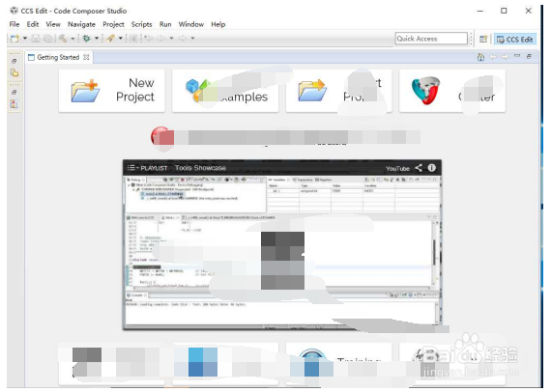Click the Debug bug icon
This screenshot has width=551, height=392.
click(x=86, y=39)
